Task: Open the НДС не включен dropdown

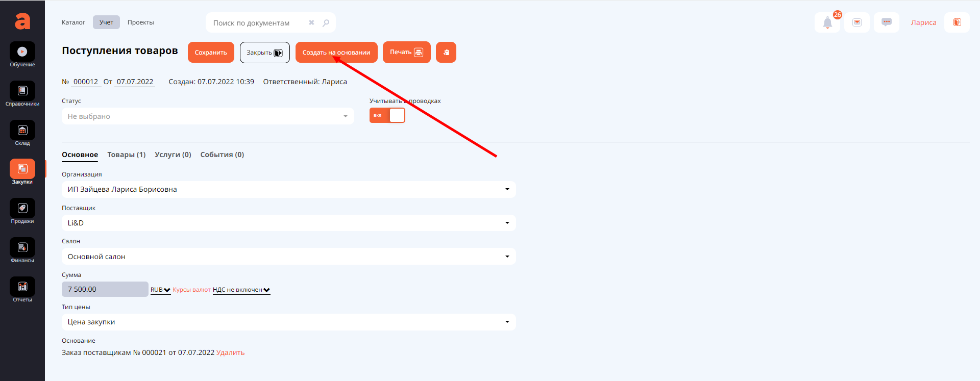Action: (x=241, y=290)
